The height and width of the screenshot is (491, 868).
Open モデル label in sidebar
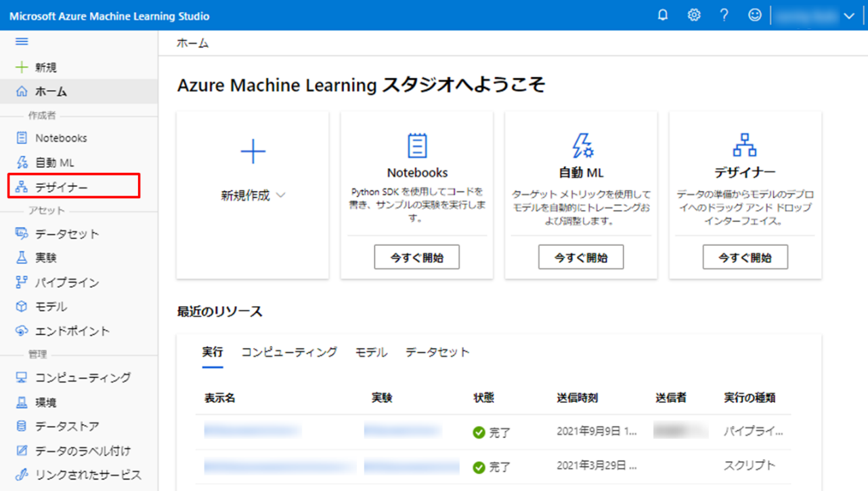tap(51, 307)
